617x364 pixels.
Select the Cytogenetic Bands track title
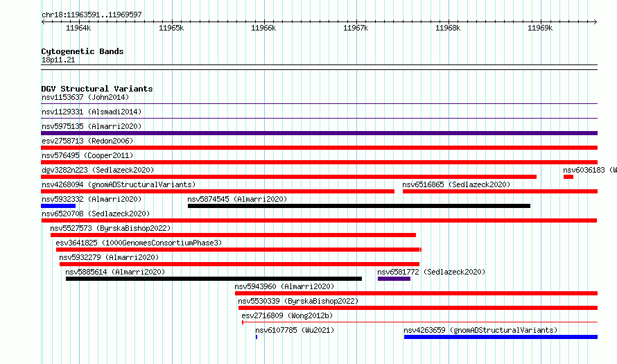point(82,51)
